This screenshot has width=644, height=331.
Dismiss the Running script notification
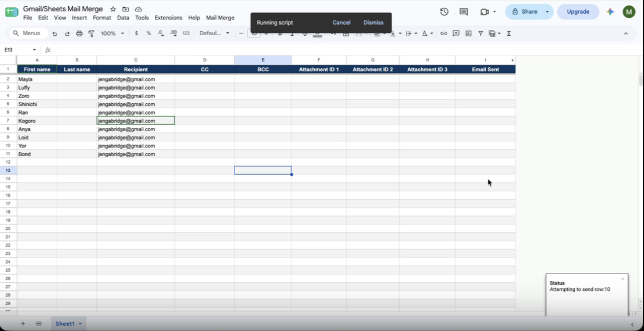pyautogui.click(x=373, y=22)
